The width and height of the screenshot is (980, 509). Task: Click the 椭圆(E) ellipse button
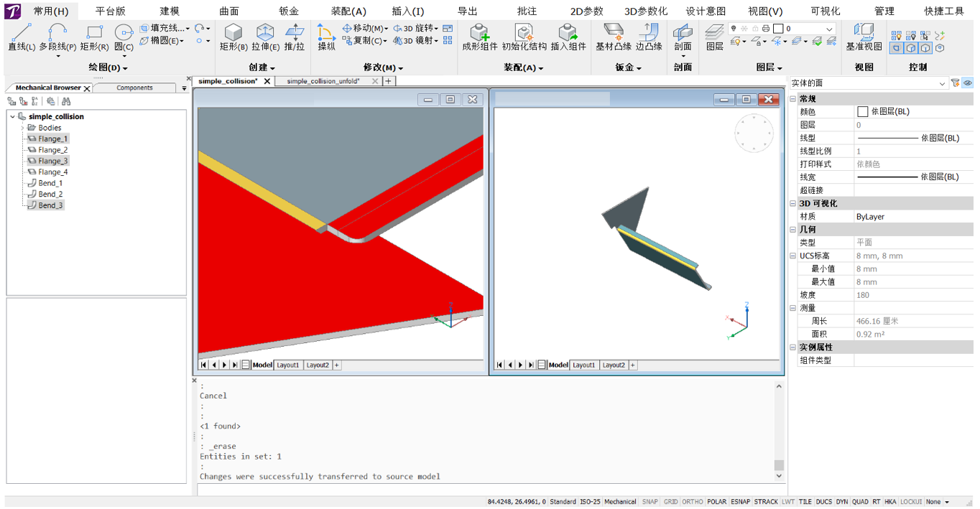tap(162, 41)
